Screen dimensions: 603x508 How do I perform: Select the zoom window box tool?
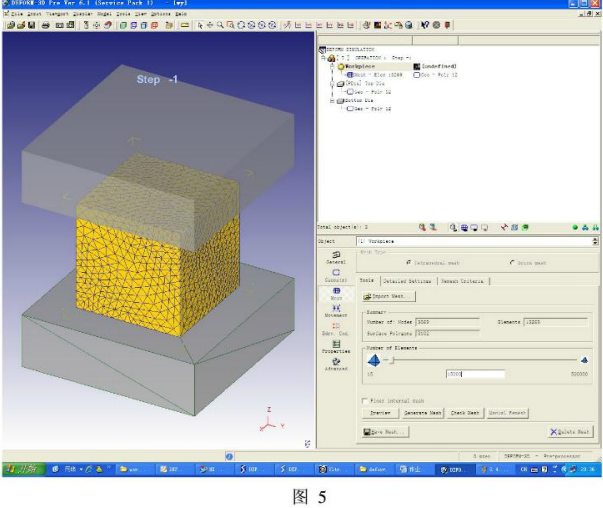tap(230, 25)
